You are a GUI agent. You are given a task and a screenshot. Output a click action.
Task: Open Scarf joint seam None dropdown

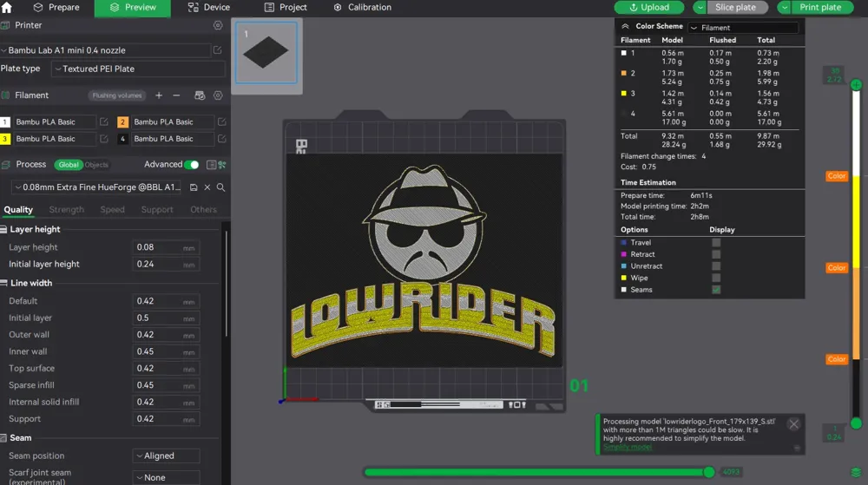(x=166, y=477)
